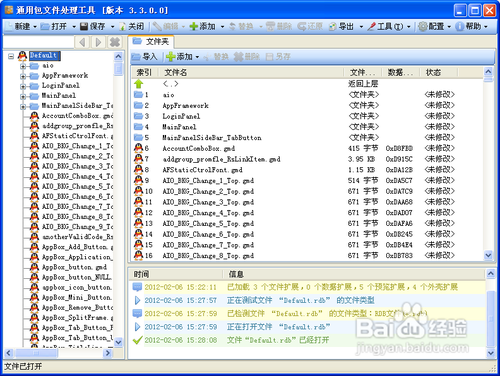Click the main toolbar 添加 (Add) button
The height and width of the screenshot is (376, 500).
coord(203,26)
